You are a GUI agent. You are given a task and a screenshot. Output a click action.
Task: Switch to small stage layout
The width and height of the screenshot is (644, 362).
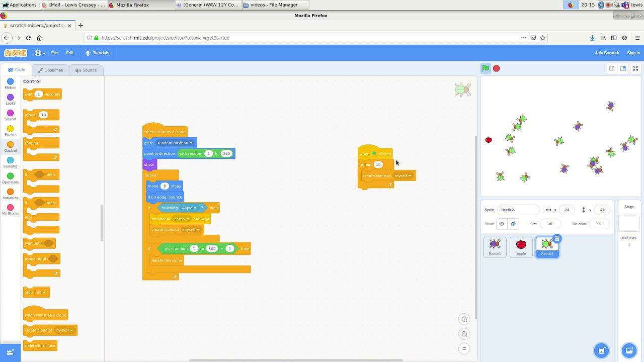(612, 68)
